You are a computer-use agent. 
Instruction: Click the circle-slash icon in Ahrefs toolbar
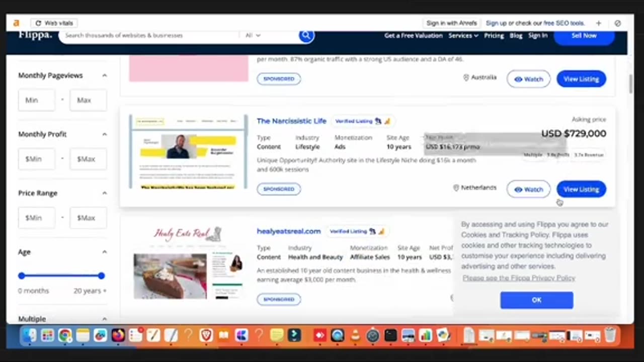pos(618,23)
